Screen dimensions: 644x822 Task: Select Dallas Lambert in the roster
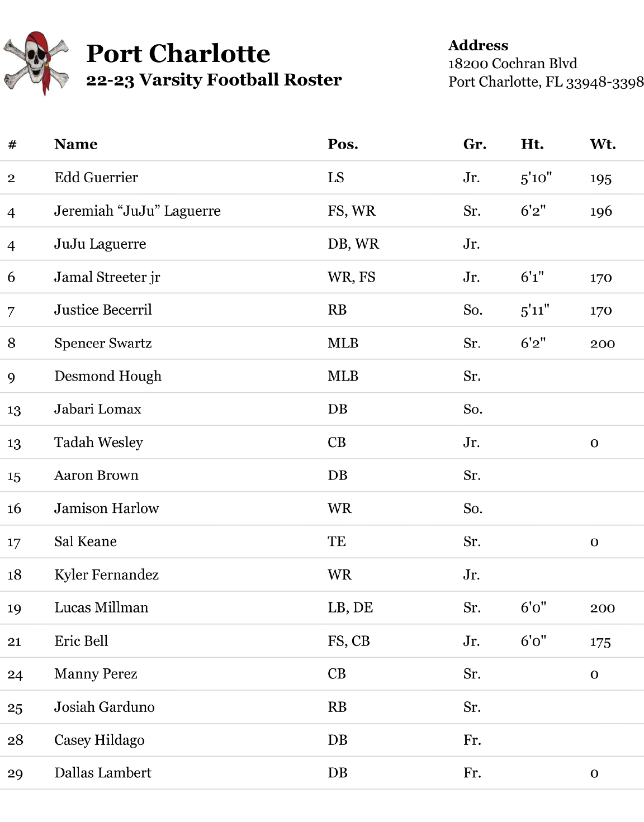103,773
